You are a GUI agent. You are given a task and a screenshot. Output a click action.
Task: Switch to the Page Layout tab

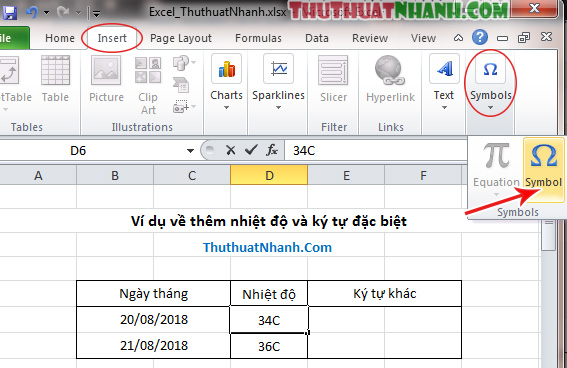coord(181,38)
